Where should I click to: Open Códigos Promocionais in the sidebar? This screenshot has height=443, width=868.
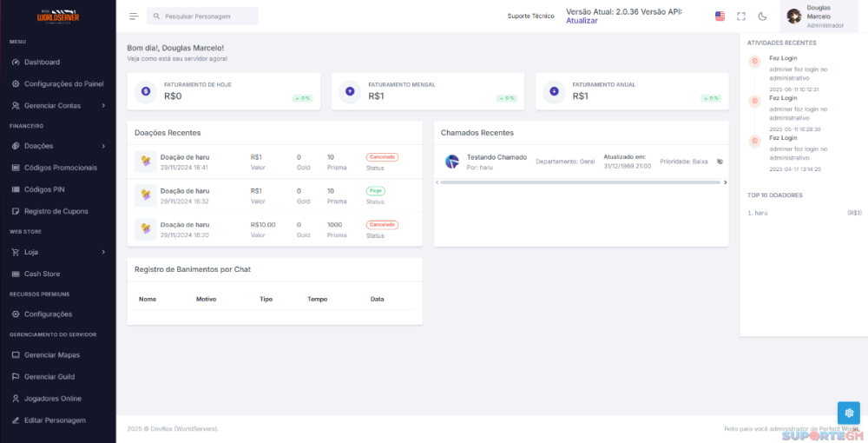(60, 167)
